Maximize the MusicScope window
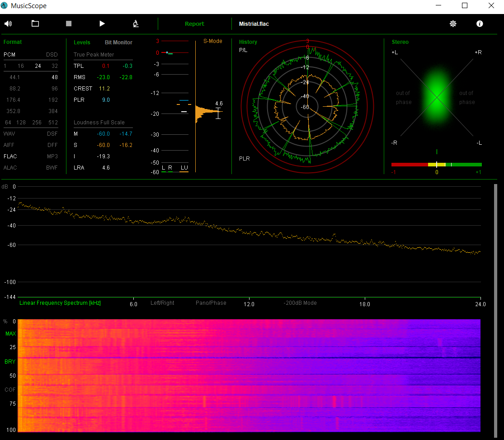The image size is (504, 440). click(x=465, y=5)
